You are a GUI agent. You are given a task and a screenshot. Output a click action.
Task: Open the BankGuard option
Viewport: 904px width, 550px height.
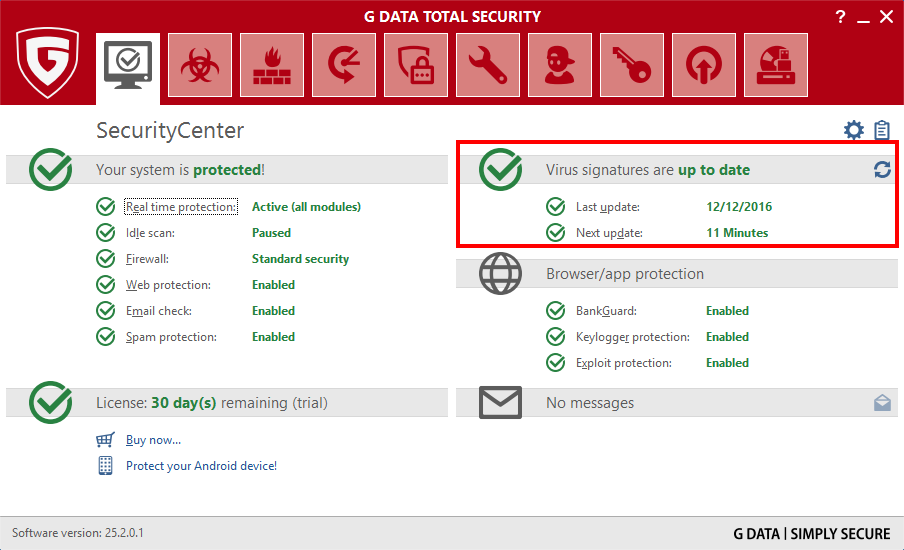(x=607, y=311)
